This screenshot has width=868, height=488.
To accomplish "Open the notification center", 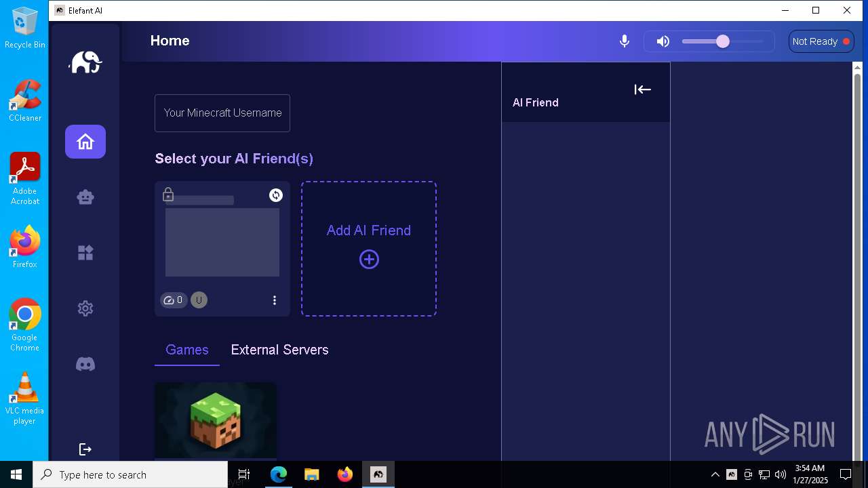I will 846,474.
